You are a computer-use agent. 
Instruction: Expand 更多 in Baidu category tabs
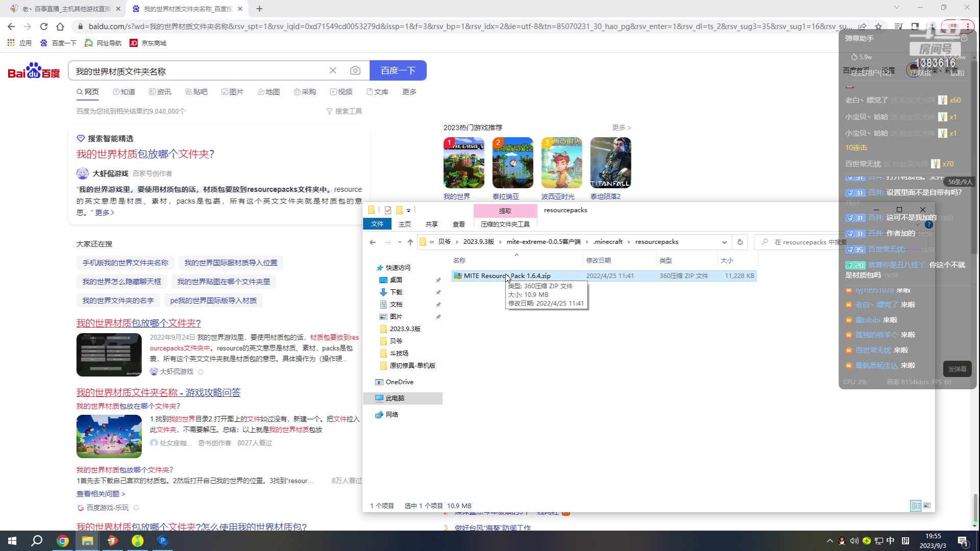(x=409, y=92)
